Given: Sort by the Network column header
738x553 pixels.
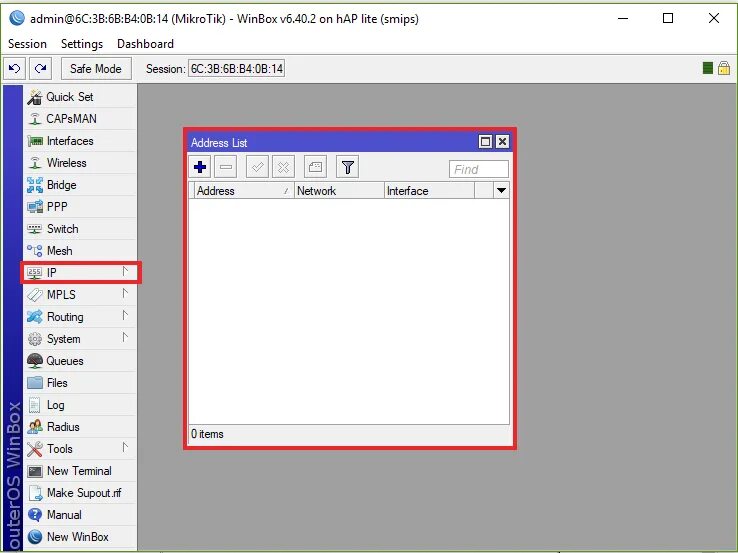Looking at the screenshot, I should [339, 191].
